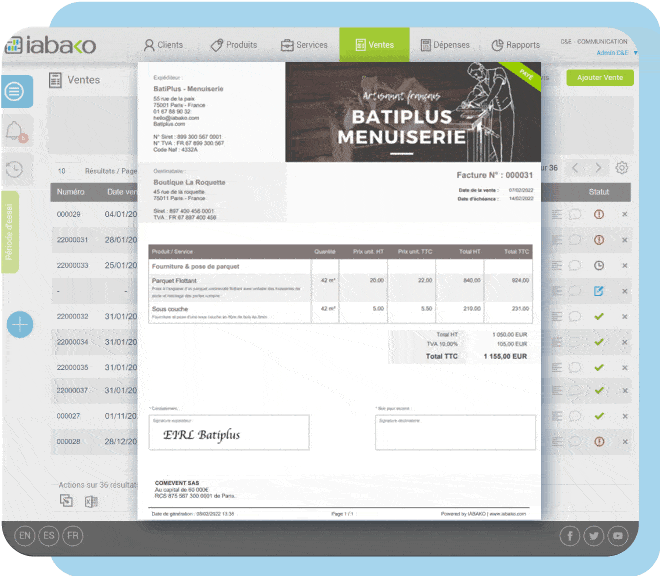This screenshot has width=660, height=576.
Task: Open the Twitter footer icon
Action: (594, 536)
